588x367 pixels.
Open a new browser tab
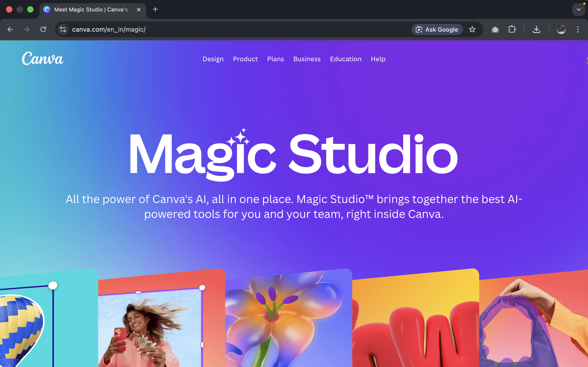click(x=155, y=9)
